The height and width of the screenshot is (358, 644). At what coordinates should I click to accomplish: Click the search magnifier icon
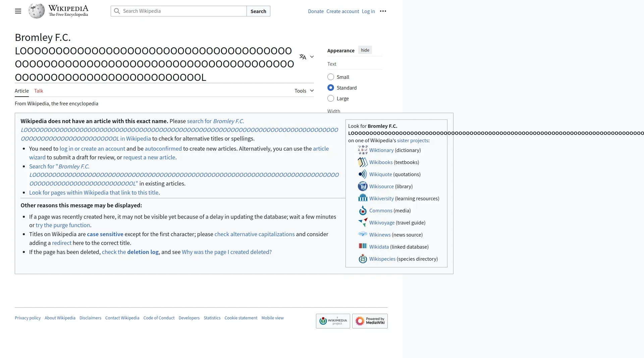point(117,11)
